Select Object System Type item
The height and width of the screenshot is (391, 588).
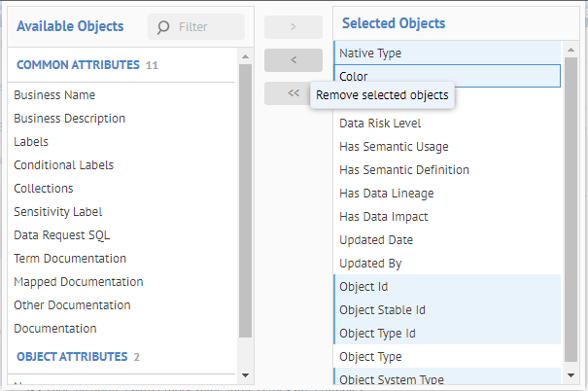pos(447,376)
